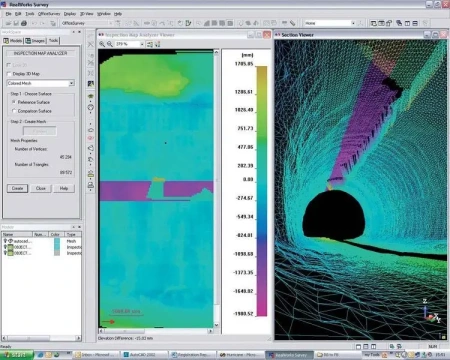Click the grey color swatch of third row
Viewport: 450px width, 360px height.
[x=57, y=253]
